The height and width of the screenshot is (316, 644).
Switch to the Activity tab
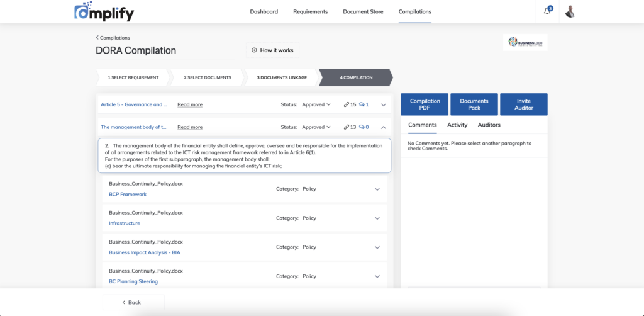click(x=457, y=125)
